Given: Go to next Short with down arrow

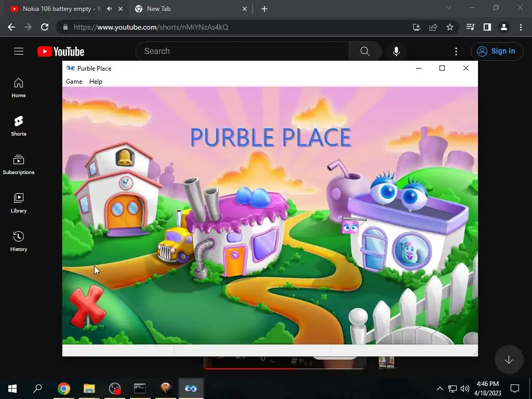Looking at the screenshot, I should click(509, 360).
